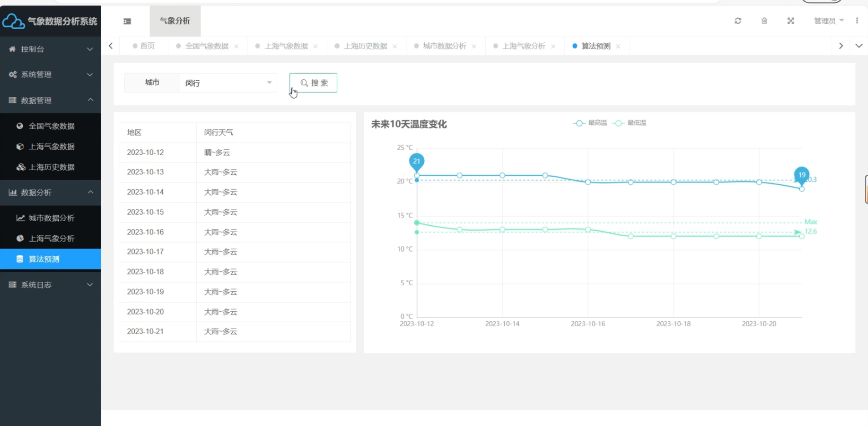Screen dimensions: 868x426
Task: Switch to the 城市数据分析 tab
Action: tap(444, 46)
